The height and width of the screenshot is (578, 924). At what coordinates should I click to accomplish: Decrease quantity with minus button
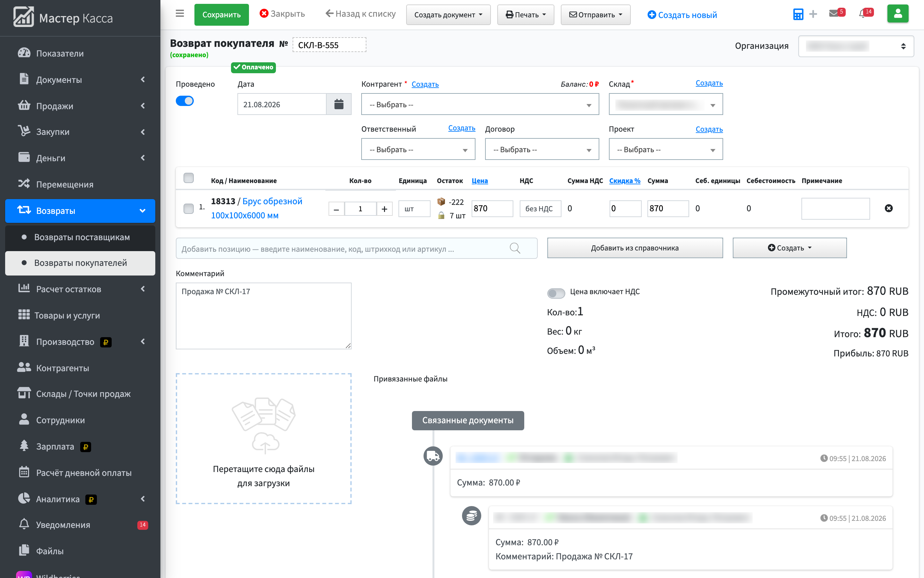pyautogui.click(x=336, y=209)
